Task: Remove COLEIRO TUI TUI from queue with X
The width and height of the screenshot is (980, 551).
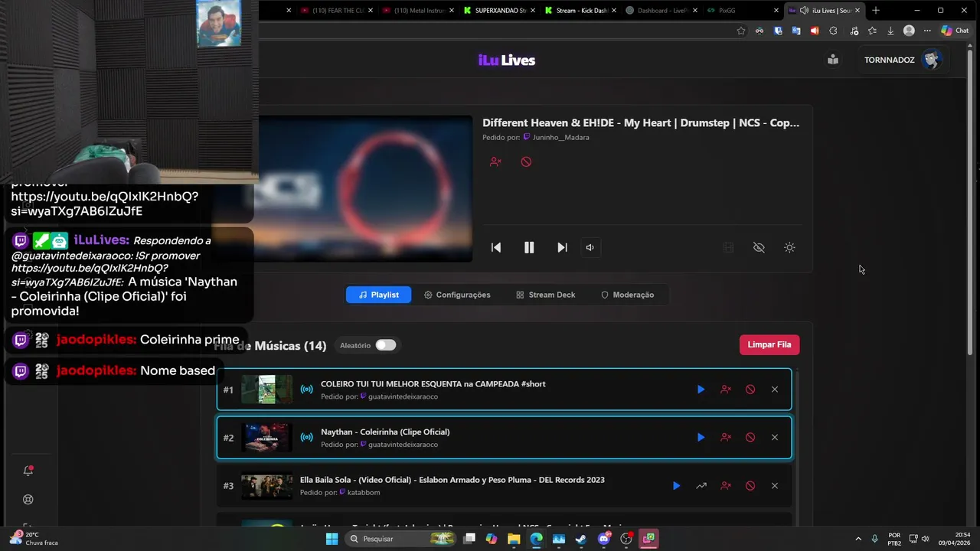Action: point(775,390)
